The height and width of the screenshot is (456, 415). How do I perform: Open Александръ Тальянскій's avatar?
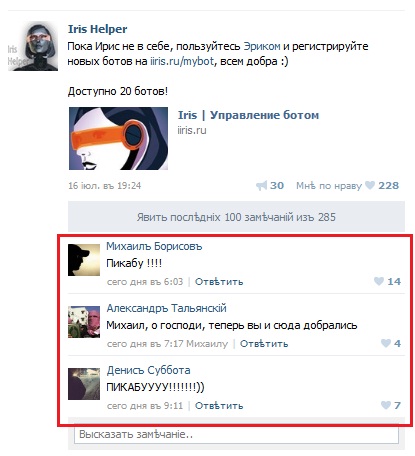point(84,322)
